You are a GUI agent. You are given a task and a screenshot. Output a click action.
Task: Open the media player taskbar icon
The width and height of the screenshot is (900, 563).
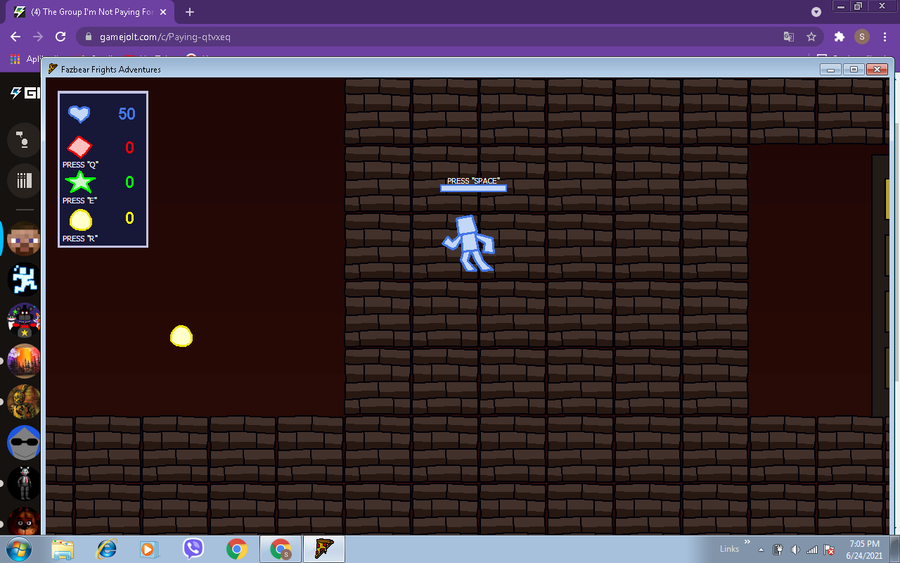pyautogui.click(x=149, y=549)
